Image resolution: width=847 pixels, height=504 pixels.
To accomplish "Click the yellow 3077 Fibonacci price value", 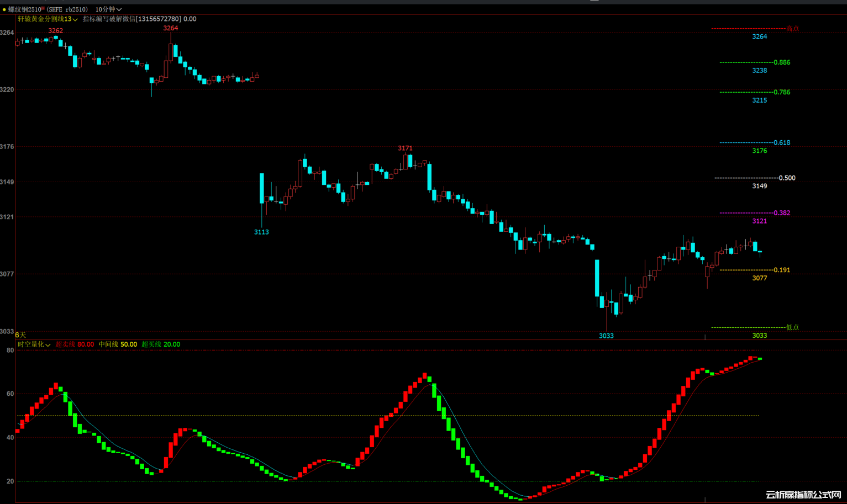I will click(760, 278).
